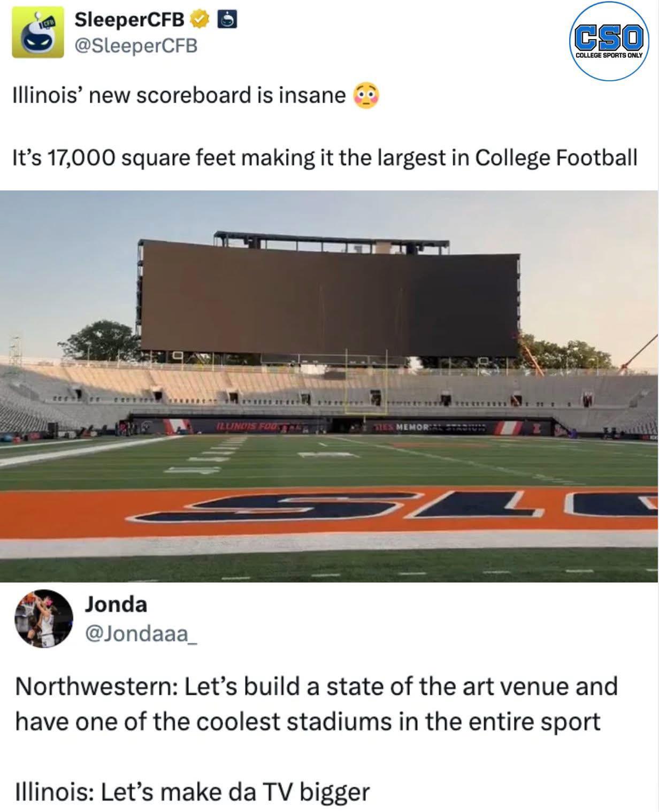Click the giant dark scoreboard screen in photo
The height and width of the screenshot is (812, 659).
(x=330, y=302)
